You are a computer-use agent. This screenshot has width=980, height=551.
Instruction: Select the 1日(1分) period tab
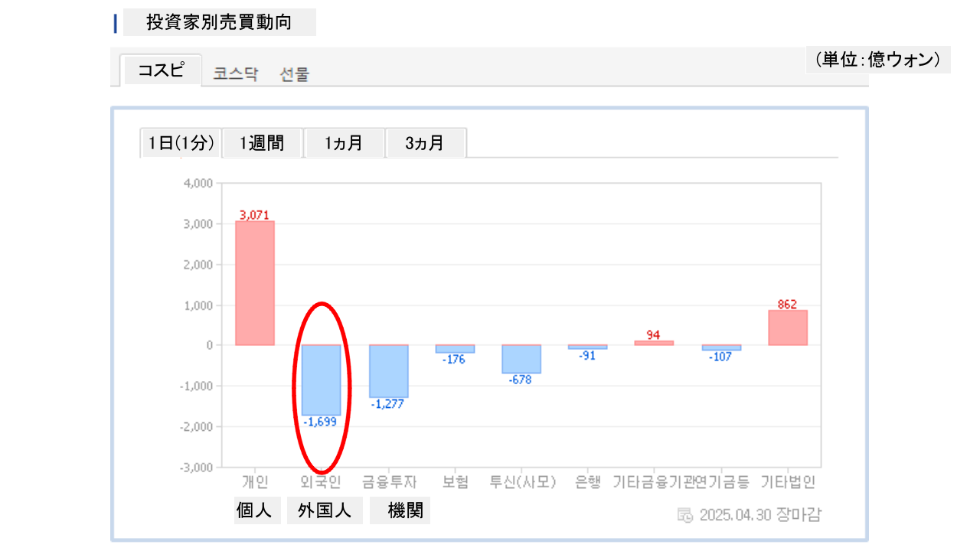tap(181, 143)
